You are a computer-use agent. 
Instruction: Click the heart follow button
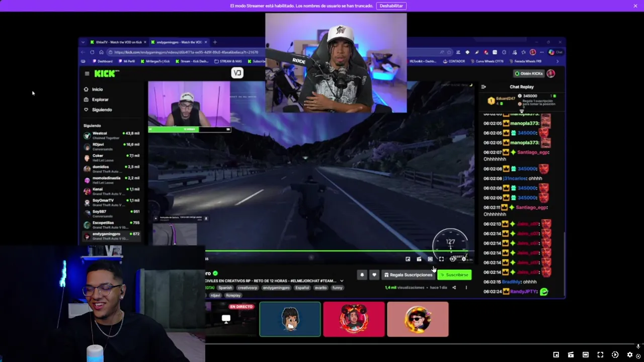[374, 275]
